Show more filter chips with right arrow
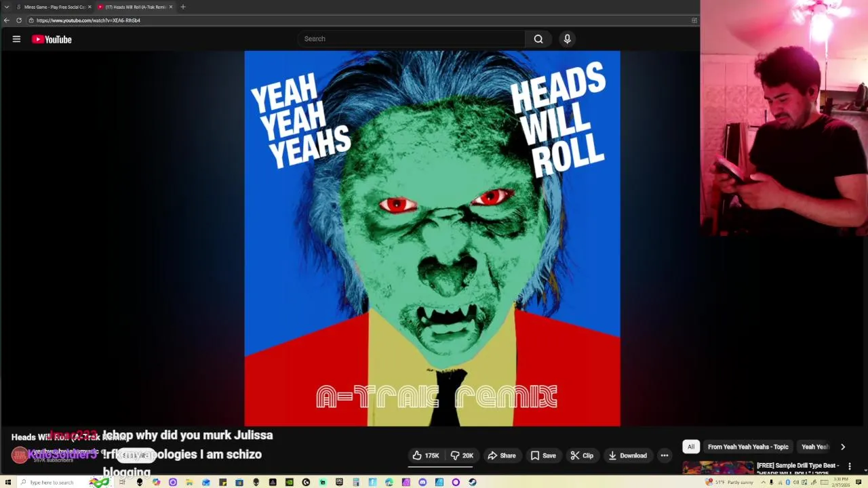868x488 pixels. point(843,447)
